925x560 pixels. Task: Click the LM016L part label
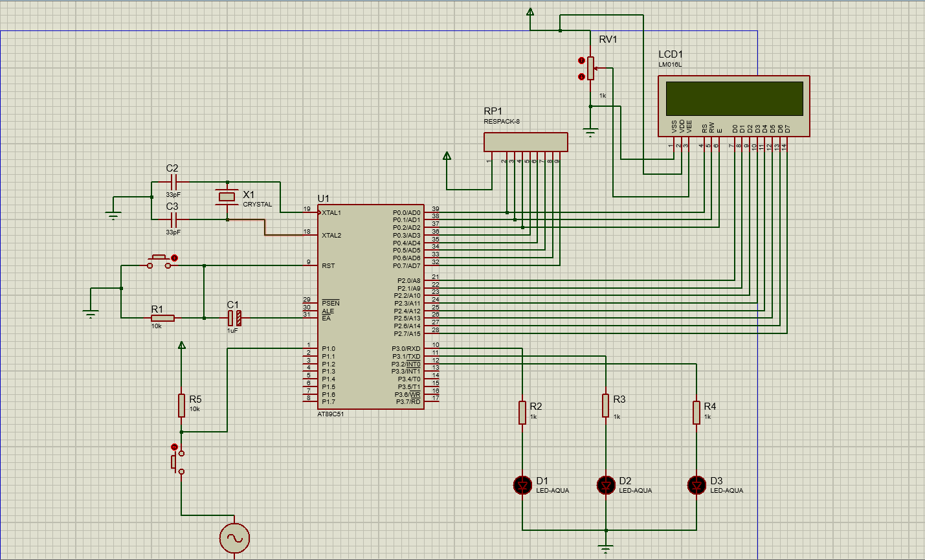[670, 65]
